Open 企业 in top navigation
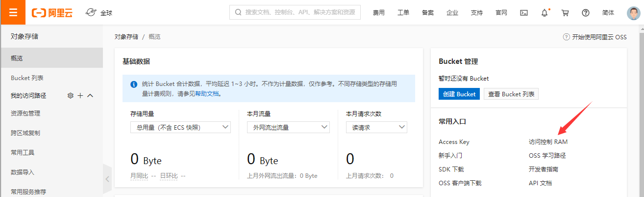This screenshot has width=644, height=197. pos(452,13)
